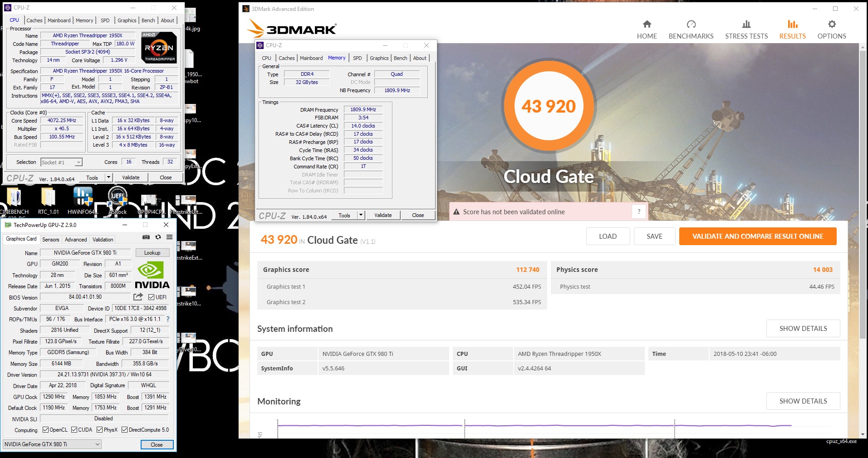Toggle the UEFI checkbox in GPU-Z
Screen dimensions: 868x458
tap(152, 297)
